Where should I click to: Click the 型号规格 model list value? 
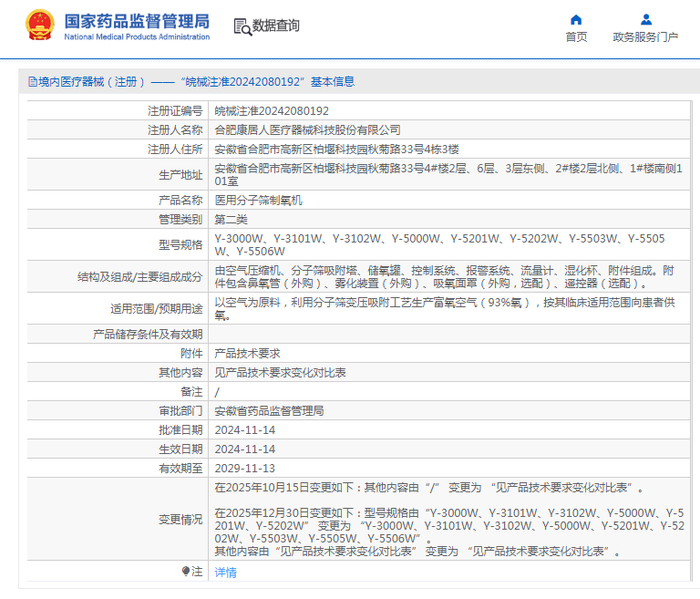[x=439, y=244]
